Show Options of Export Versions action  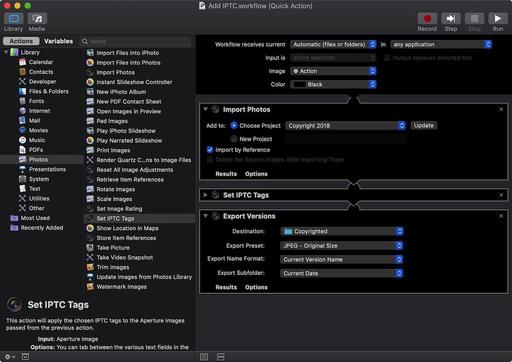(x=256, y=287)
